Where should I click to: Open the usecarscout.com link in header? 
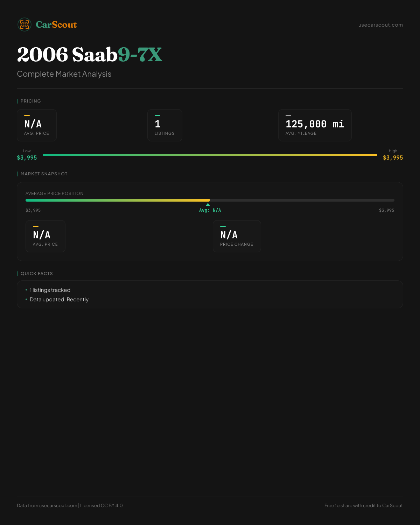point(380,25)
